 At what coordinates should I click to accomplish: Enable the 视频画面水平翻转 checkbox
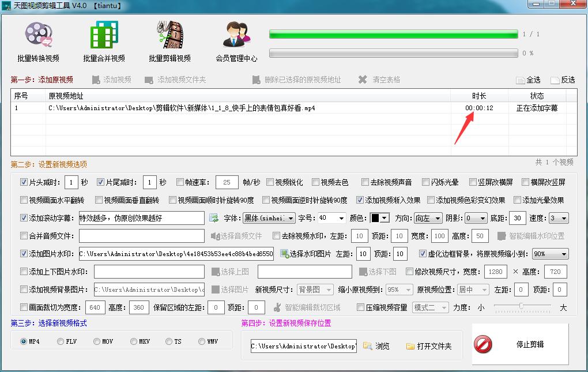pos(24,200)
